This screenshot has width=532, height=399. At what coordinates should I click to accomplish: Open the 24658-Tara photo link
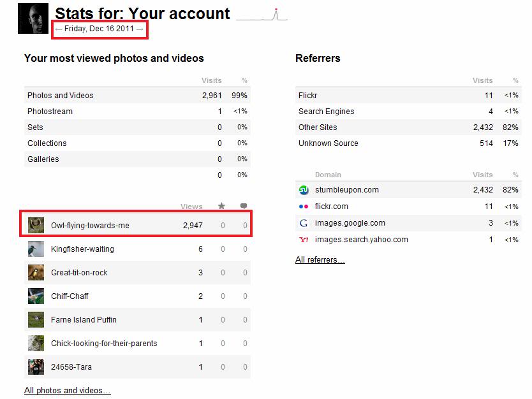(71, 367)
